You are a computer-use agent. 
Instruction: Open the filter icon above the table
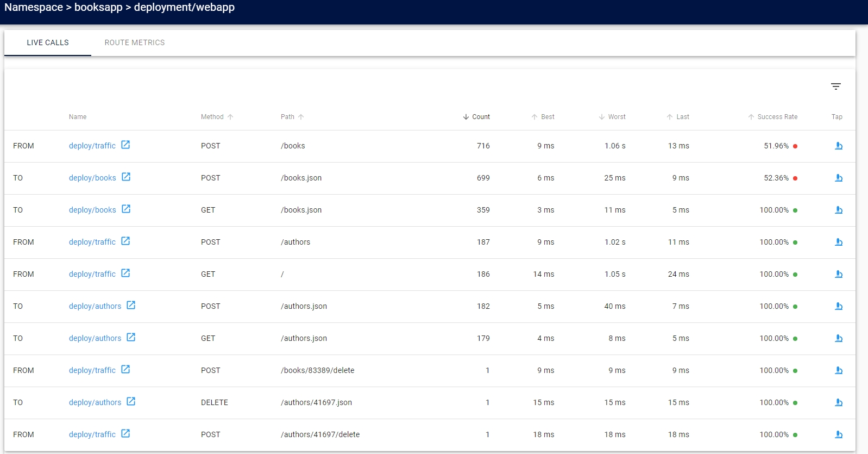(x=835, y=86)
